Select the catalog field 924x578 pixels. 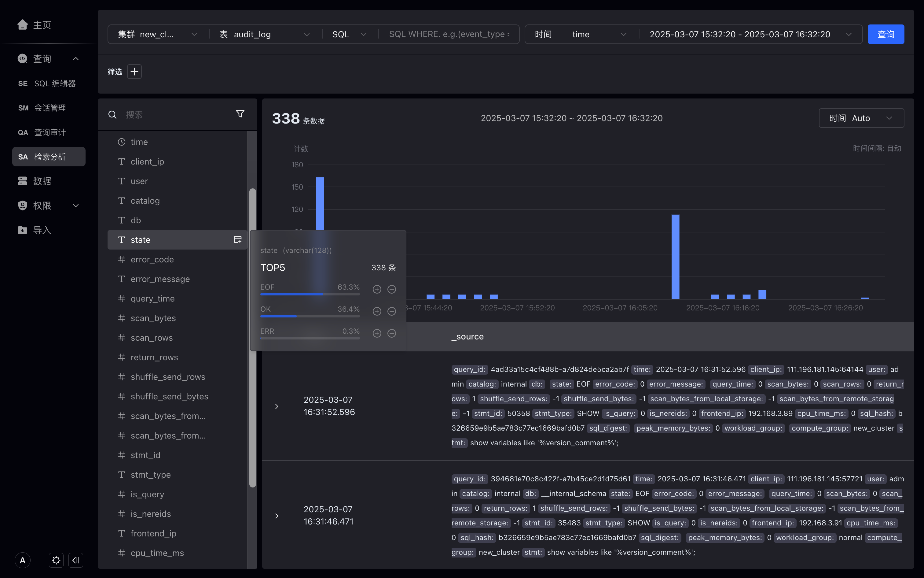coord(178,201)
